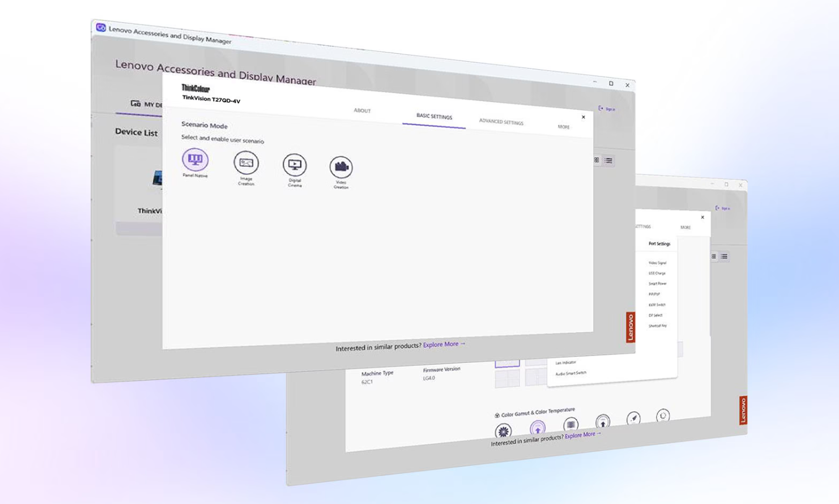Switch back window to grid view
This screenshot has height=504, width=839.
[x=713, y=256]
